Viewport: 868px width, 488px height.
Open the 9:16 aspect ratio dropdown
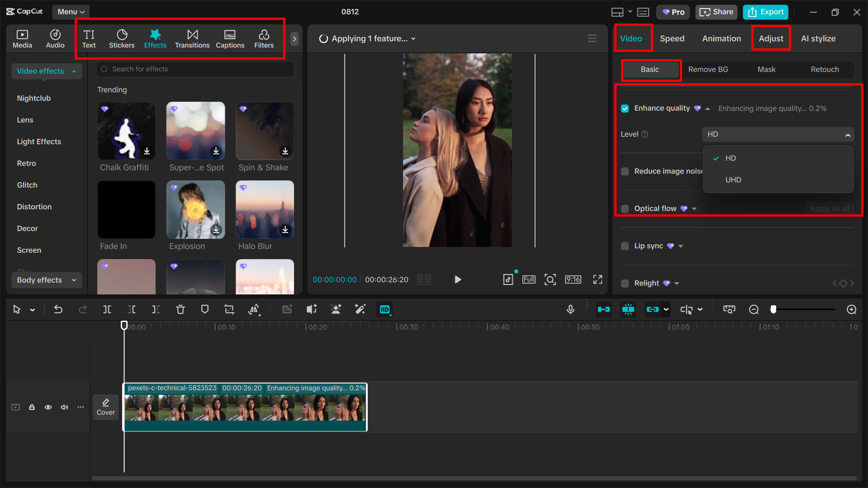point(573,280)
